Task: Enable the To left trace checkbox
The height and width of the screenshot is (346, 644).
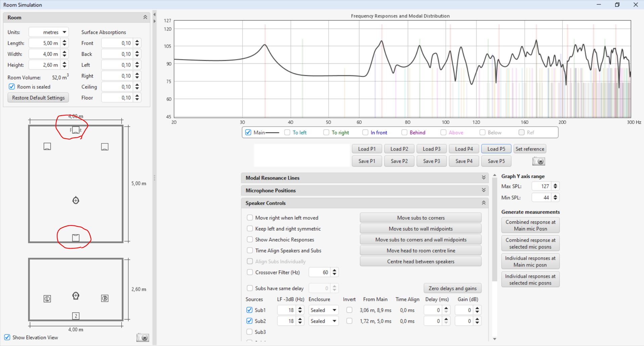Action: click(287, 132)
